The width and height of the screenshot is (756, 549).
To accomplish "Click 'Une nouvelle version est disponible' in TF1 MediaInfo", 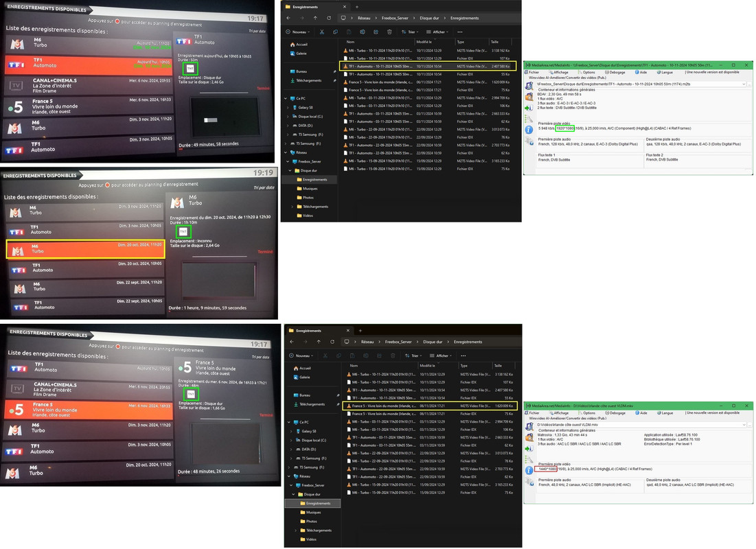I will 713,72.
